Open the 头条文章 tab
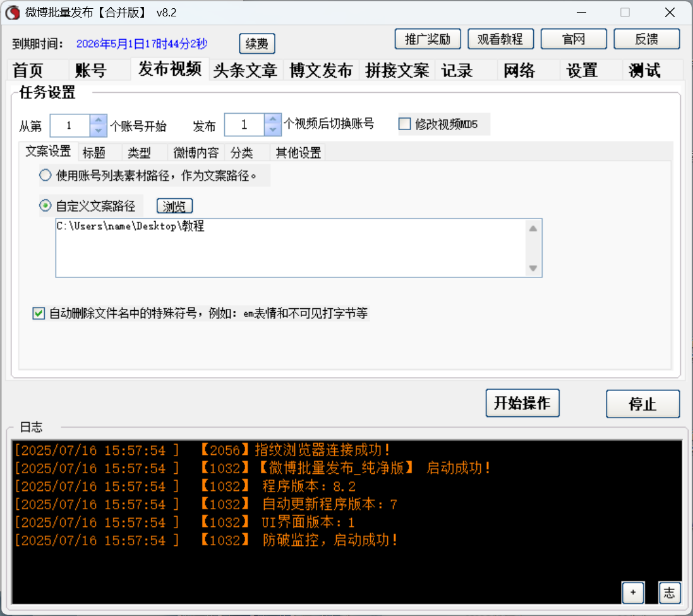Screen dimensions: 693x616 coord(245,70)
